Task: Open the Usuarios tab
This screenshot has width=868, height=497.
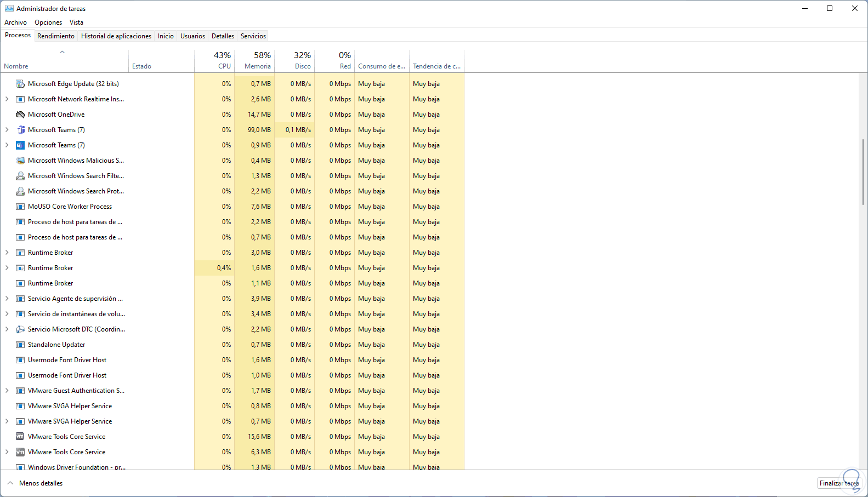Action: (x=193, y=36)
